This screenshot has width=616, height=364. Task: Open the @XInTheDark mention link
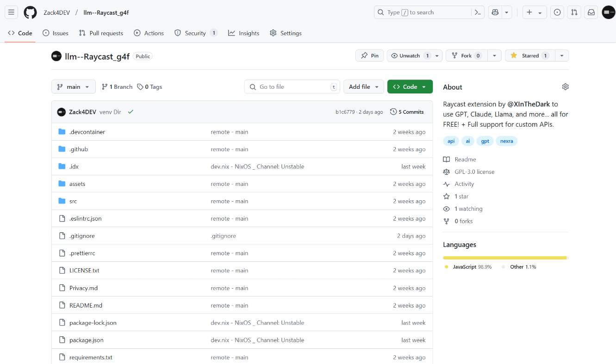[x=529, y=104]
